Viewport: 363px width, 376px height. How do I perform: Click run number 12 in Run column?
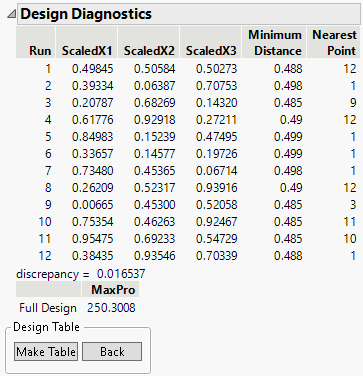click(x=45, y=256)
